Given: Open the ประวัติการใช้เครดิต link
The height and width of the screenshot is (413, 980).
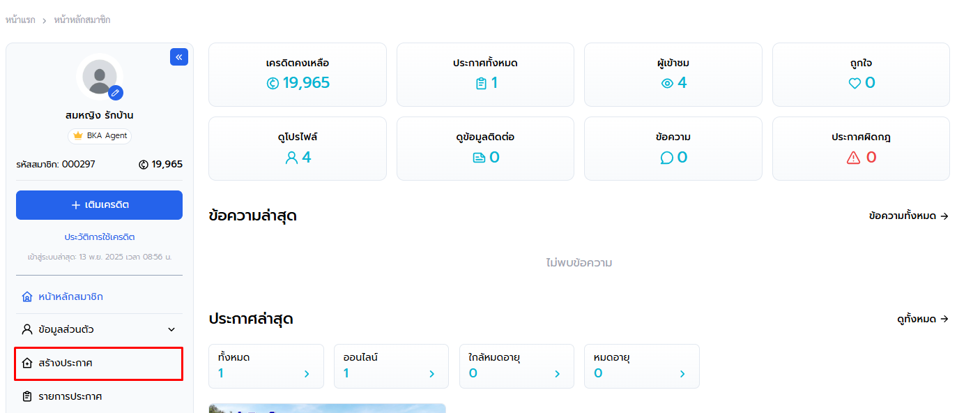Looking at the screenshot, I should [x=99, y=237].
